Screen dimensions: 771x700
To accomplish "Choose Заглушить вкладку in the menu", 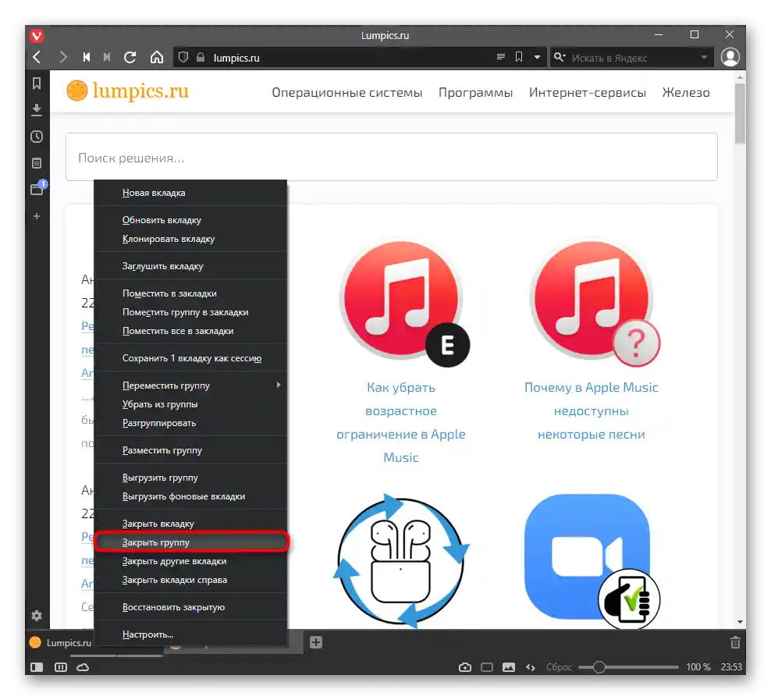I will point(190,266).
